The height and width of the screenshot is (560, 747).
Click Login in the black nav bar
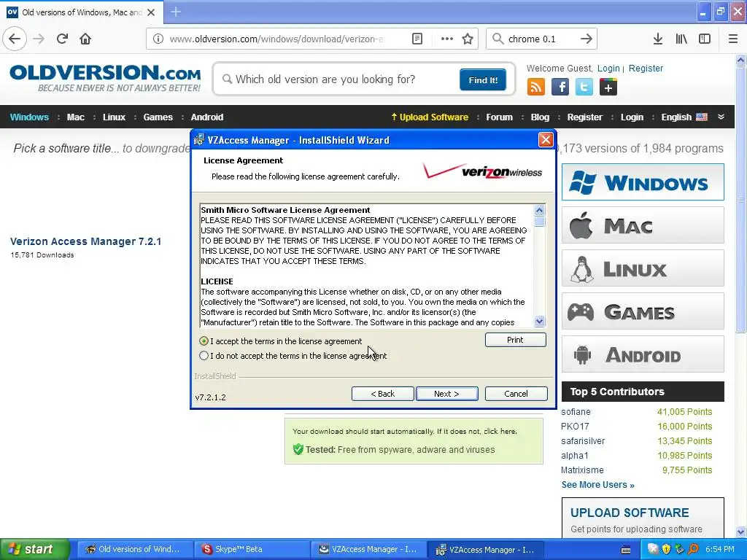[x=632, y=117]
